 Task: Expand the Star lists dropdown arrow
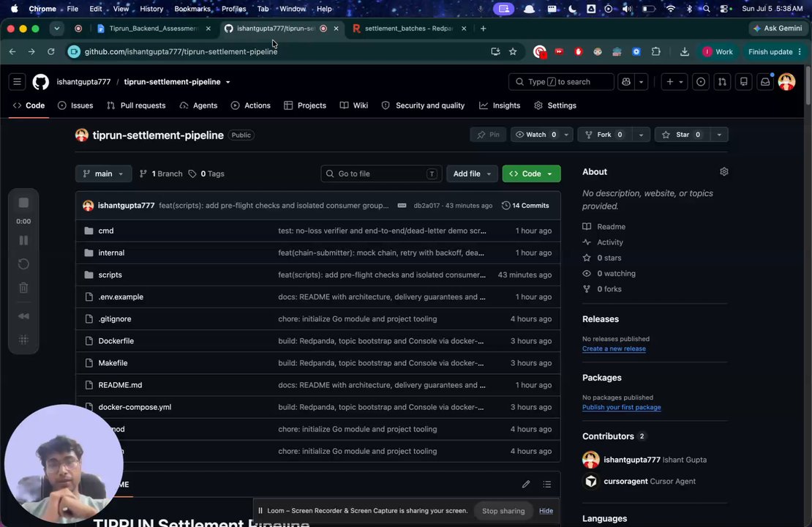coord(719,135)
